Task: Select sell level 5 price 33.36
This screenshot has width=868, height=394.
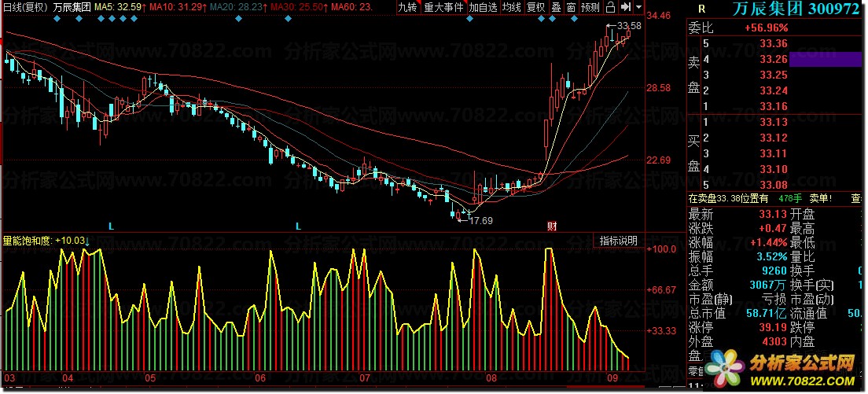Action: coord(774,44)
